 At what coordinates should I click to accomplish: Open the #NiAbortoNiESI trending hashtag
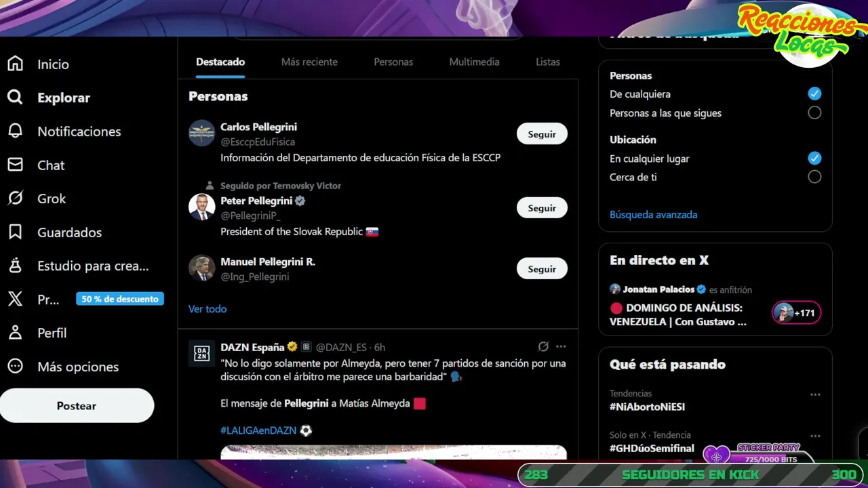coord(647,407)
